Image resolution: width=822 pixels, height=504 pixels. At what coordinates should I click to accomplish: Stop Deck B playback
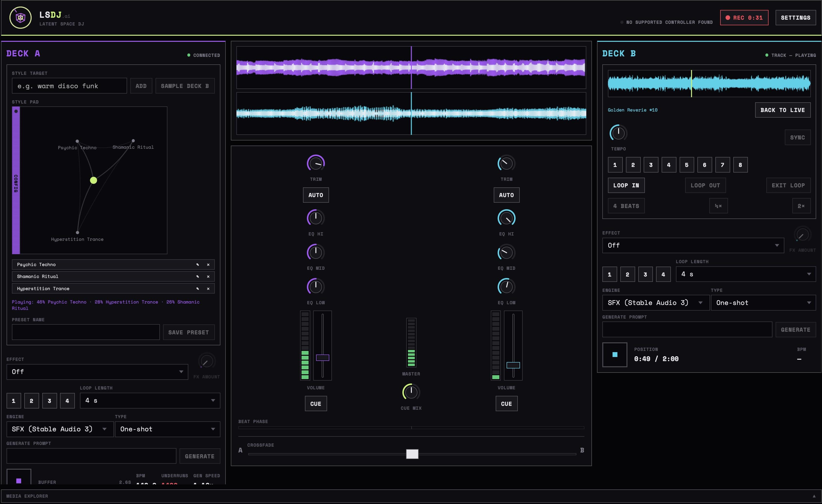[x=615, y=355]
